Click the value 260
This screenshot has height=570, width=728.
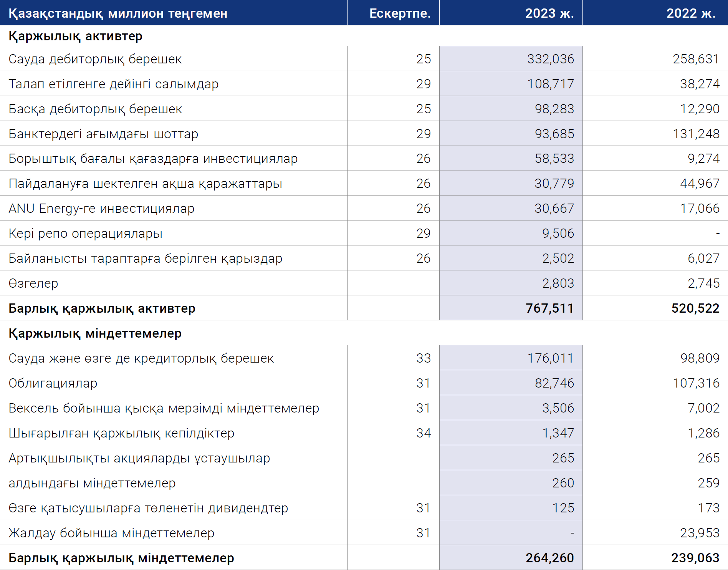click(x=563, y=483)
